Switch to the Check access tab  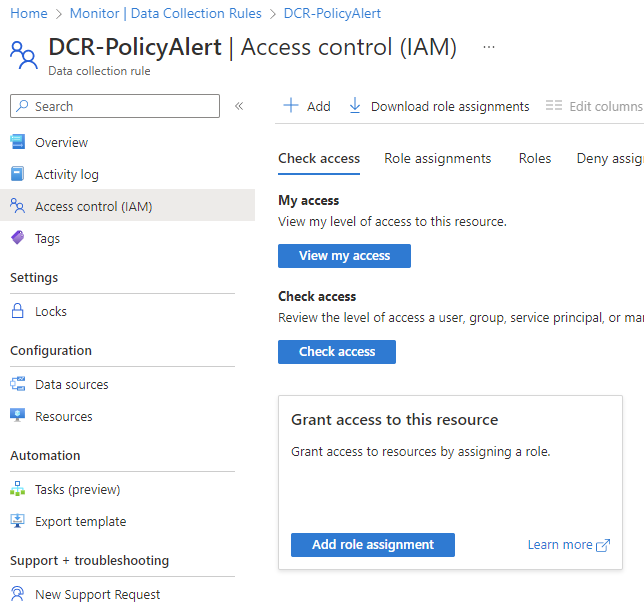[319, 159]
